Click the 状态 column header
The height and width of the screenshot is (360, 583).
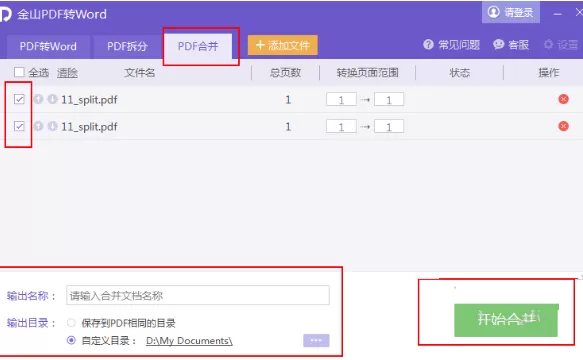(x=460, y=73)
